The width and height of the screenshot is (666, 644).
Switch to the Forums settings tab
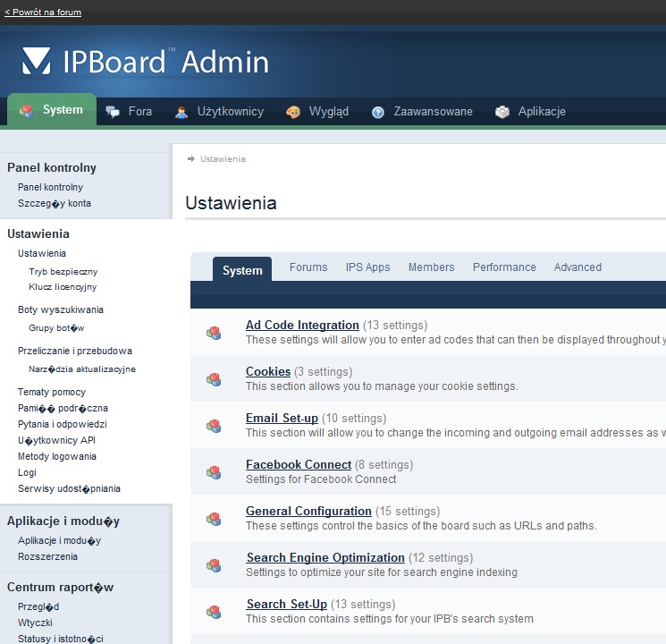click(308, 267)
